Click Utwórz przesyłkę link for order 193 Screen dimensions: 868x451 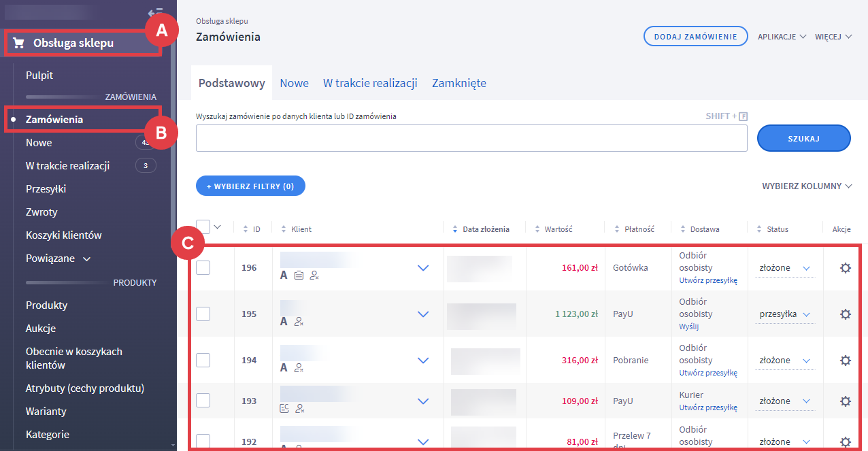[708, 407]
